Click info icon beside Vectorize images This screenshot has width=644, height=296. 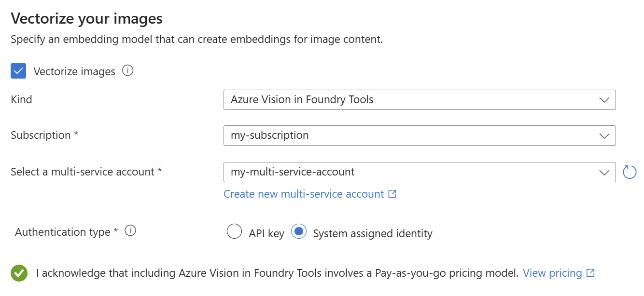(127, 71)
